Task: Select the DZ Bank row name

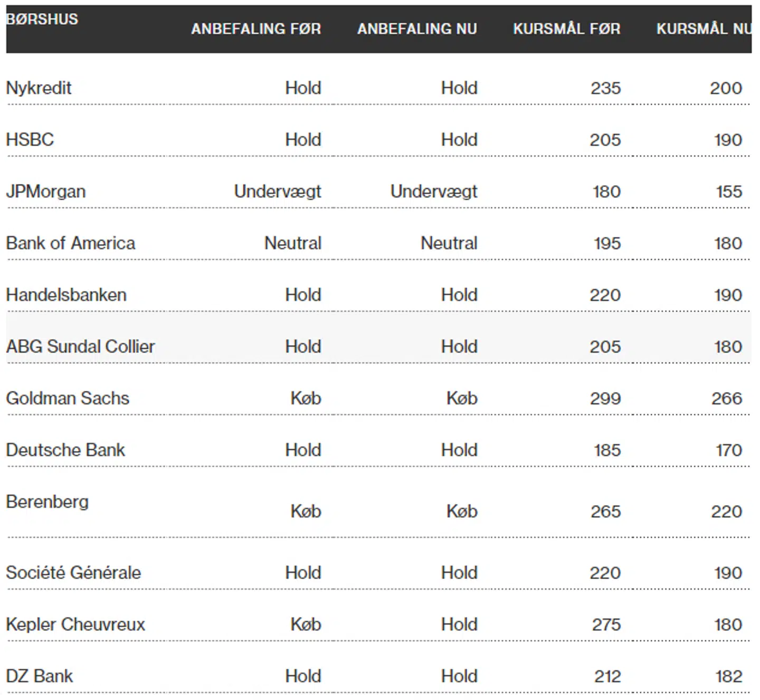Action: tap(40, 676)
